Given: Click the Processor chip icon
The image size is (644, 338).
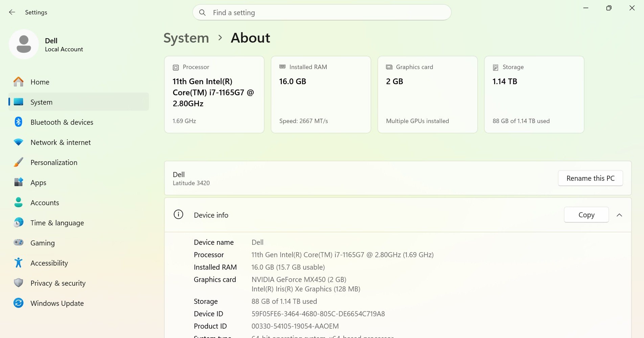Looking at the screenshot, I should coord(176,67).
